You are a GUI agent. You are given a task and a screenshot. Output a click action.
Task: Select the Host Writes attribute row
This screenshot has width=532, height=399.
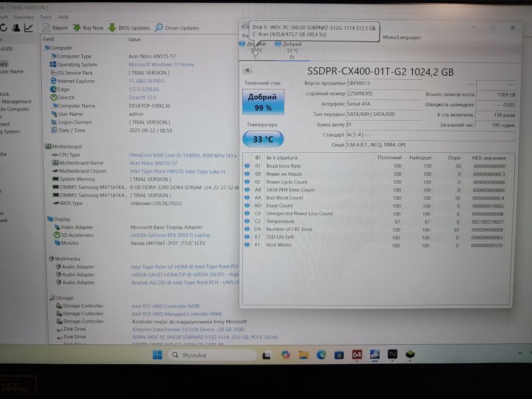tap(375, 245)
